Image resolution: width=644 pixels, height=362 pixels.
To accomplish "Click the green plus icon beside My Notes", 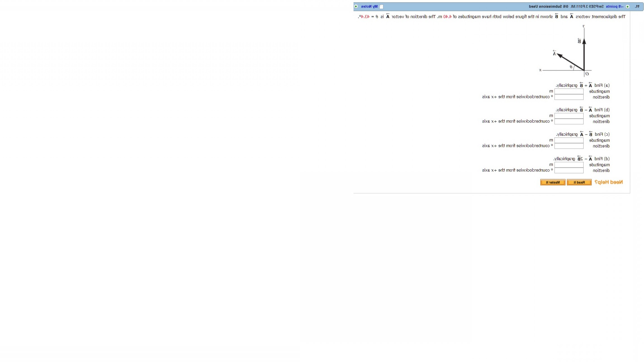I will tap(356, 6).
